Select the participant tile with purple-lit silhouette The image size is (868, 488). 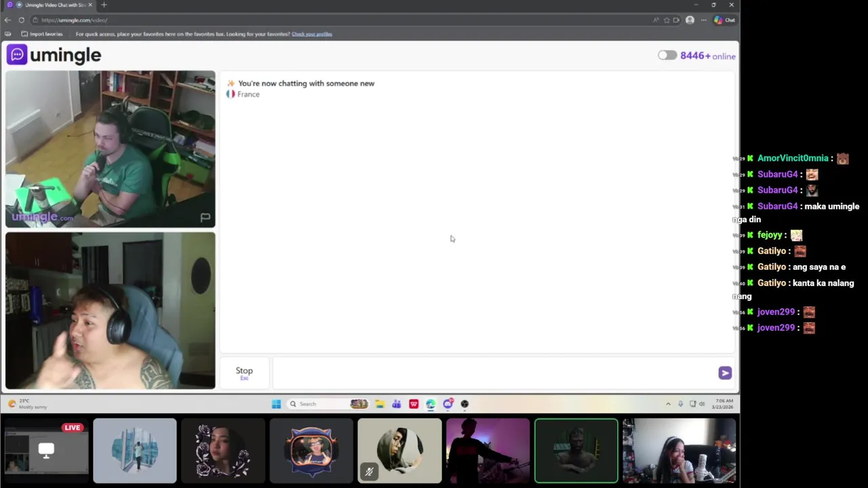click(488, 451)
